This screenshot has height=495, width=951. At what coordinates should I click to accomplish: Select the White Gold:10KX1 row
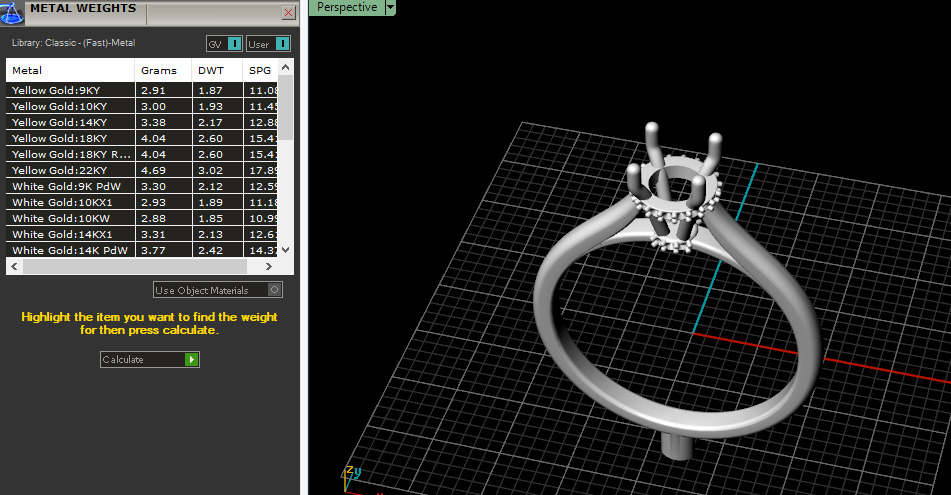[x=142, y=202]
